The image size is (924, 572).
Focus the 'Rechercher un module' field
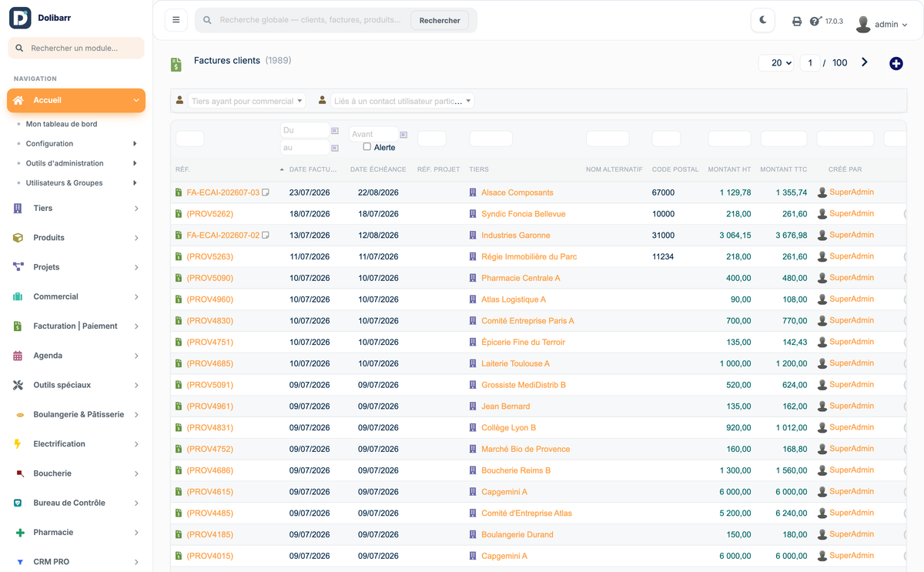click(75, 48)
